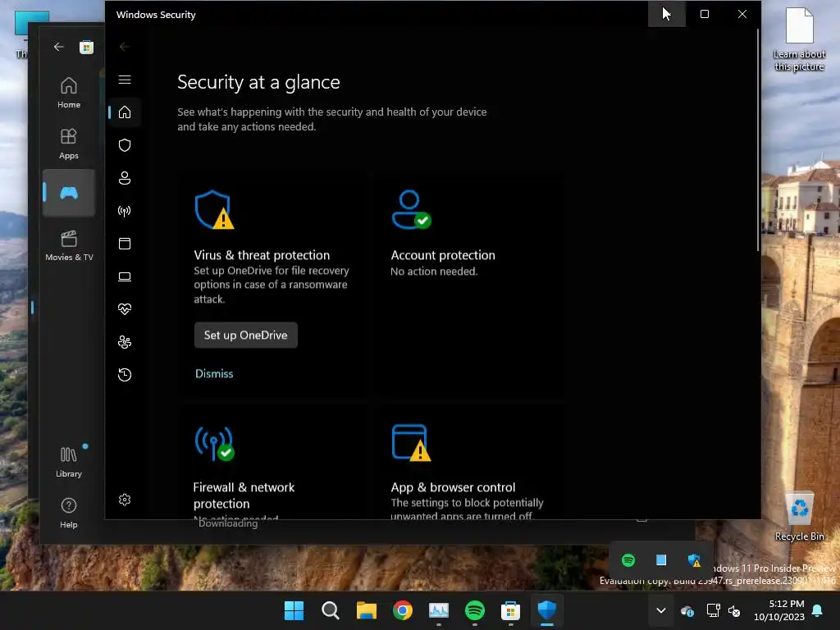This screenshot has height=630, width=840.
Task: Open the Virus & threat protection heading
Action: (262, 255)
